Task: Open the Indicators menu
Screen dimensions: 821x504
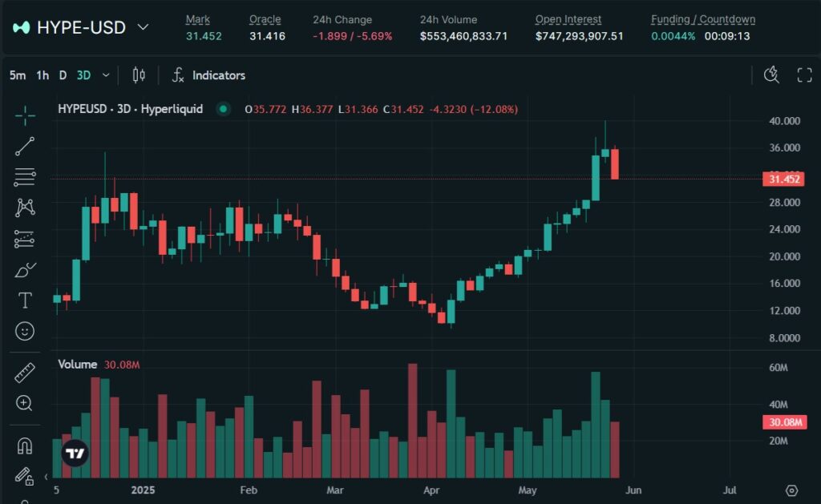Action: tap(218, 75)
